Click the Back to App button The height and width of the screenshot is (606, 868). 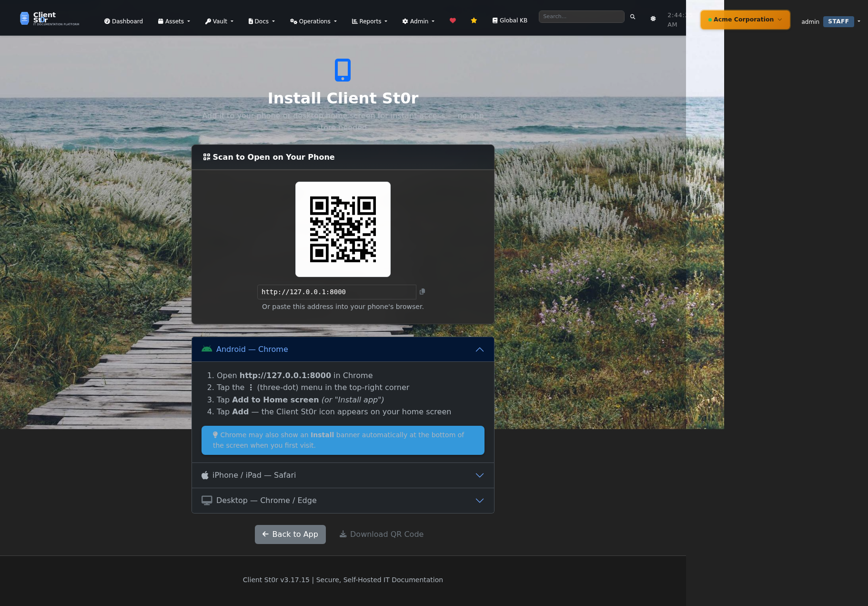click(290, 534)
